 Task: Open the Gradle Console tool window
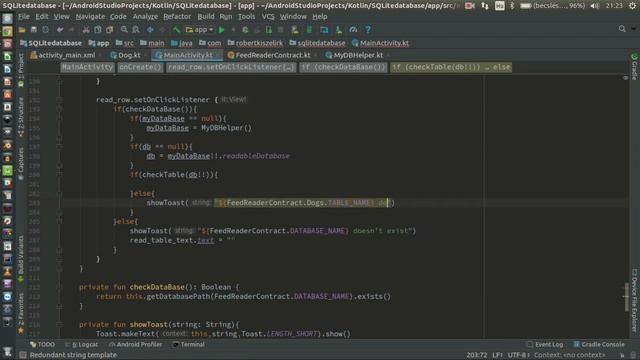tap(599, 344)
